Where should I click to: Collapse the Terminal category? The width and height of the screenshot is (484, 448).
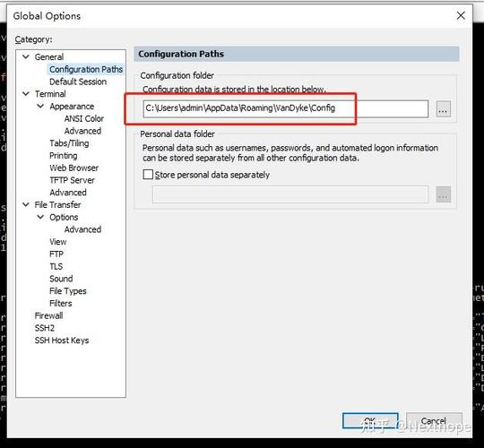26,94
